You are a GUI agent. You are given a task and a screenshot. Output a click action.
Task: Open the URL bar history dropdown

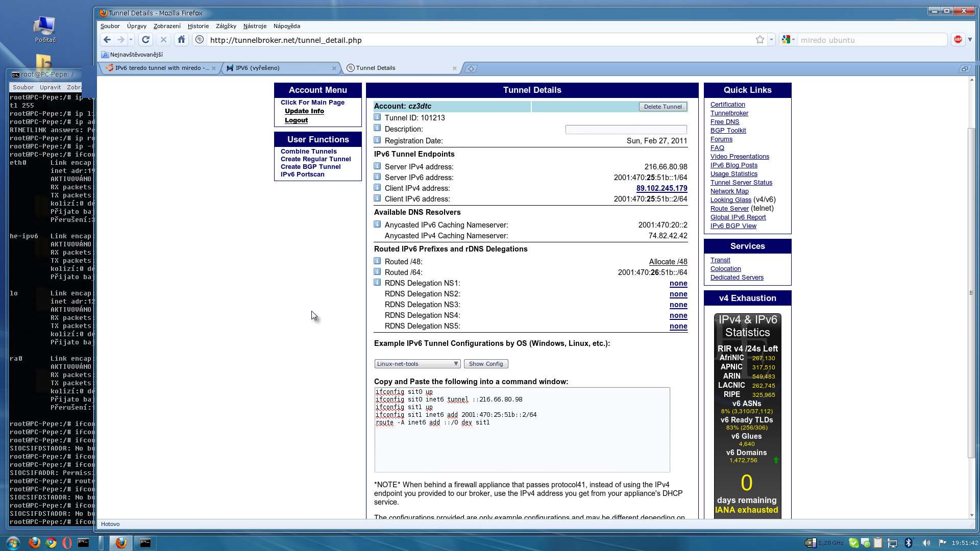tap(771, 40)
